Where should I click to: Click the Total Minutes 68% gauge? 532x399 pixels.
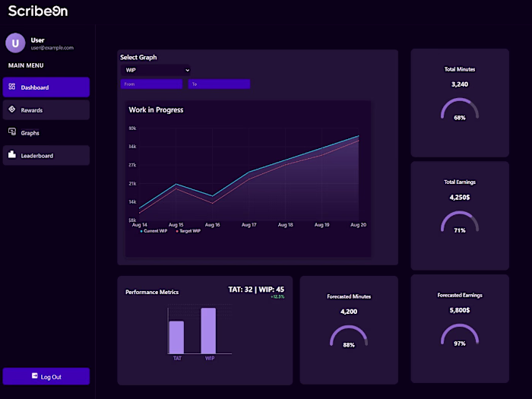460,109
